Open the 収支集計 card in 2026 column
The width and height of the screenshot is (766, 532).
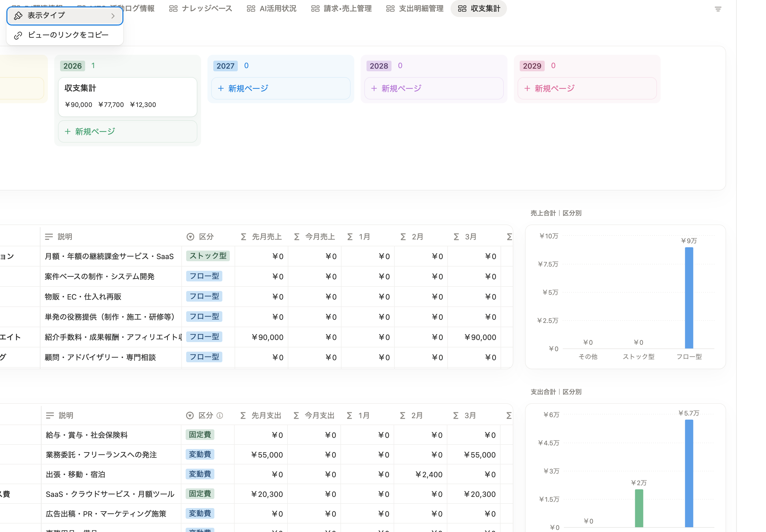point(128,97)
